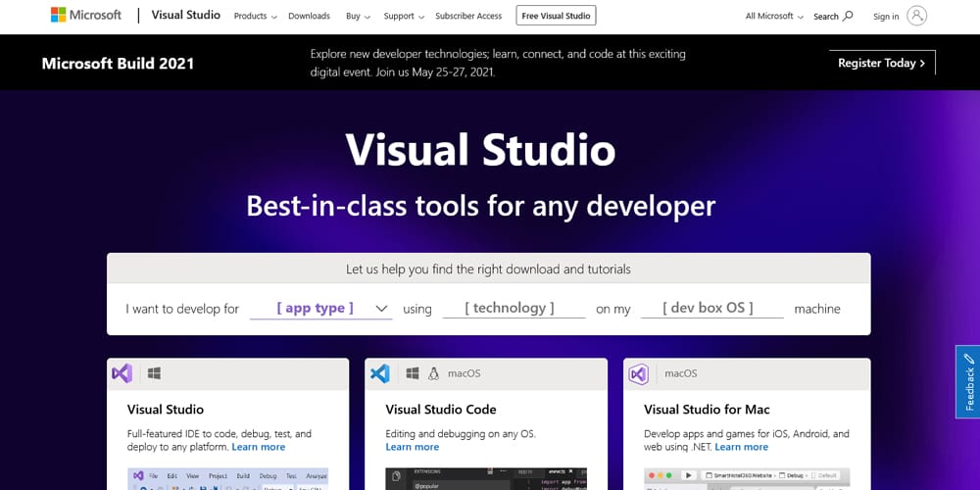The width and height of the screenshot is (980, 490).
Task: Click the Sign in link
Action: click(x=886, y=17)
